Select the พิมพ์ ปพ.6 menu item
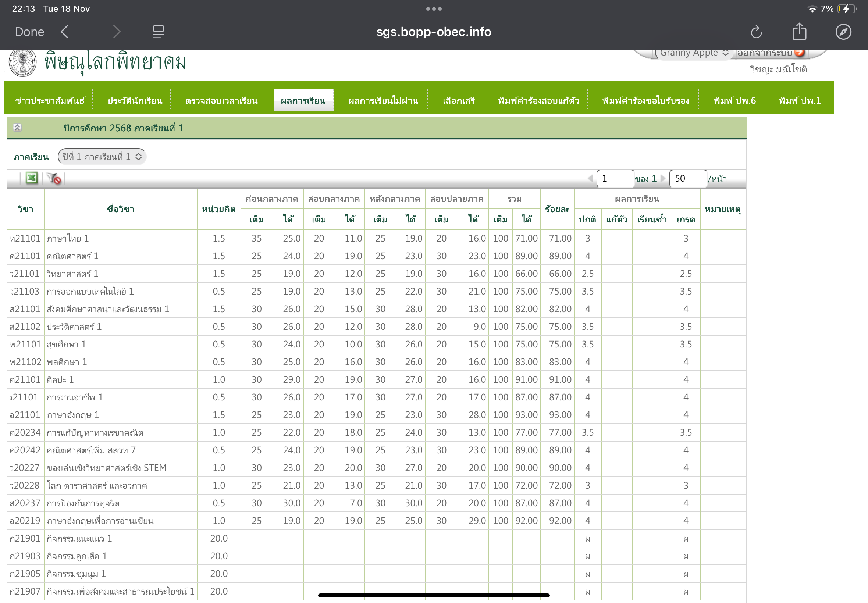 [734, 101]
